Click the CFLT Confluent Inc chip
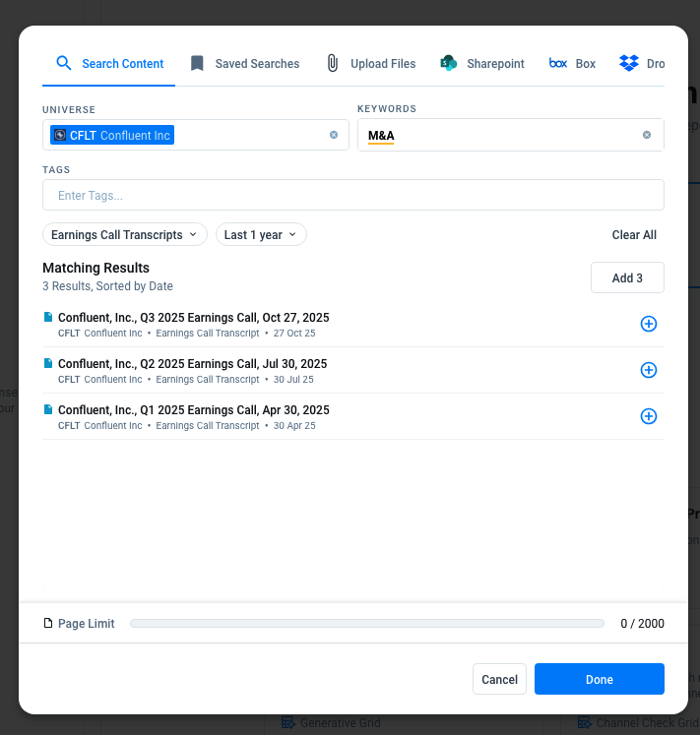The height and width of the screenshot is (735, 700). click(112, 135)
